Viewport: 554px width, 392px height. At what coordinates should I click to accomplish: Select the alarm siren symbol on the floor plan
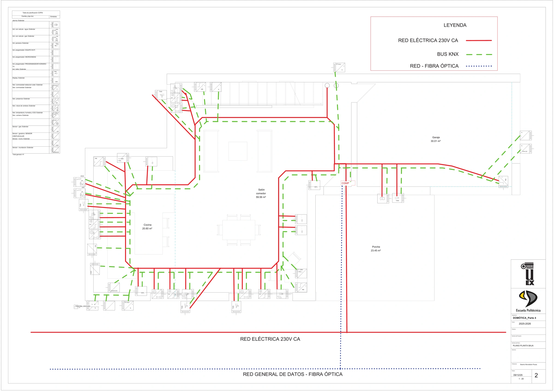click(383, 199)
